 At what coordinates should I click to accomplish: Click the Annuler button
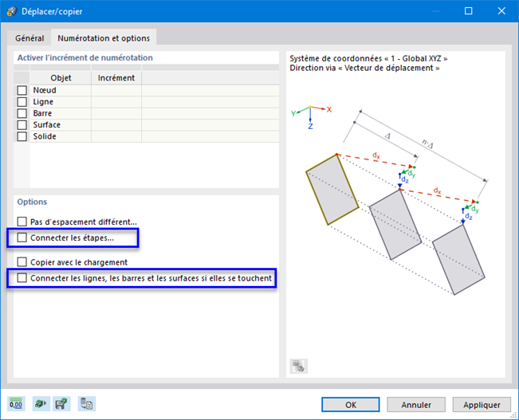pyautogui.click(x=416, y=404)
